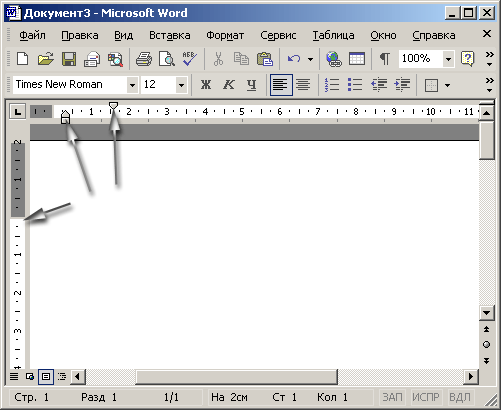Apply outside border icon
The height and width of the screenshot is (410, 501).
(431, 85)
